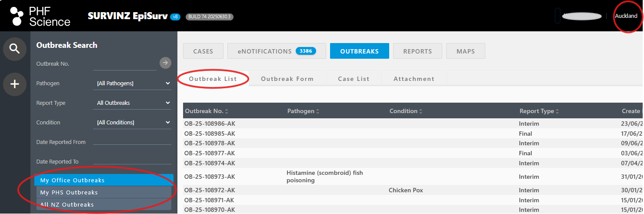Select row OB-25-108978-AK
The height and width of the screenshot is (214, 644).
pyautogui.click(x=413, y=143)
